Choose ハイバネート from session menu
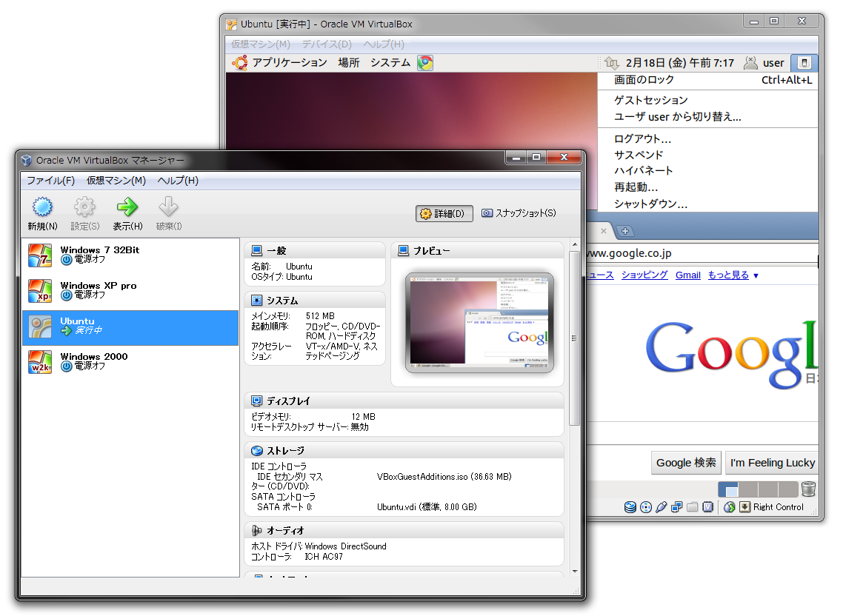Screen dimensions: 843x616 click(708, 171)
